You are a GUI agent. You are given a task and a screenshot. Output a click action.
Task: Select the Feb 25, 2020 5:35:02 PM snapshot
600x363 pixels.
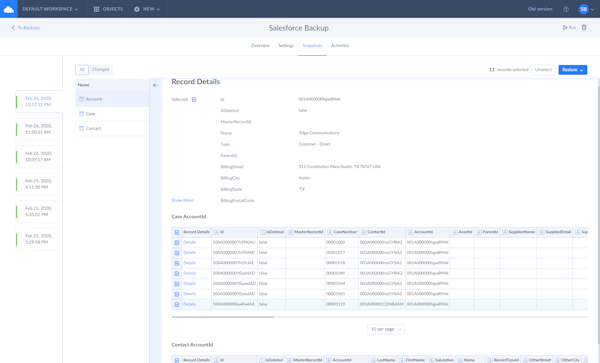tap(39, 212)
